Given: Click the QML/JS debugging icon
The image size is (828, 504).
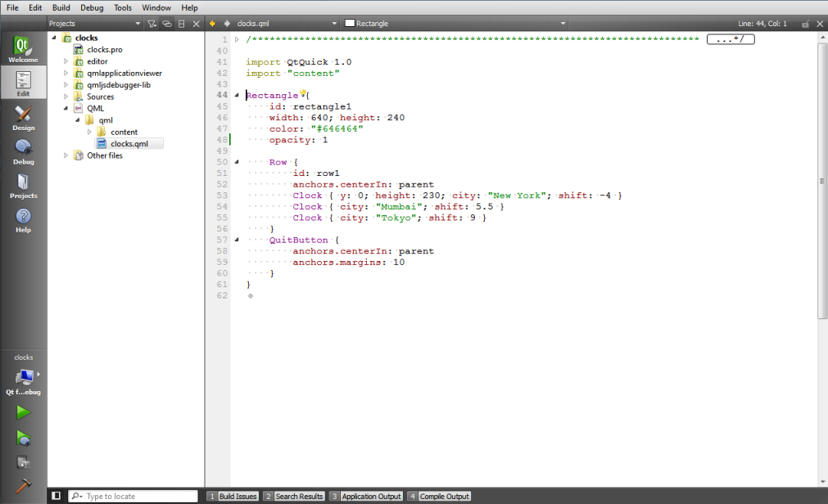Looking at the screenshot, I should (x=23, y=462).
